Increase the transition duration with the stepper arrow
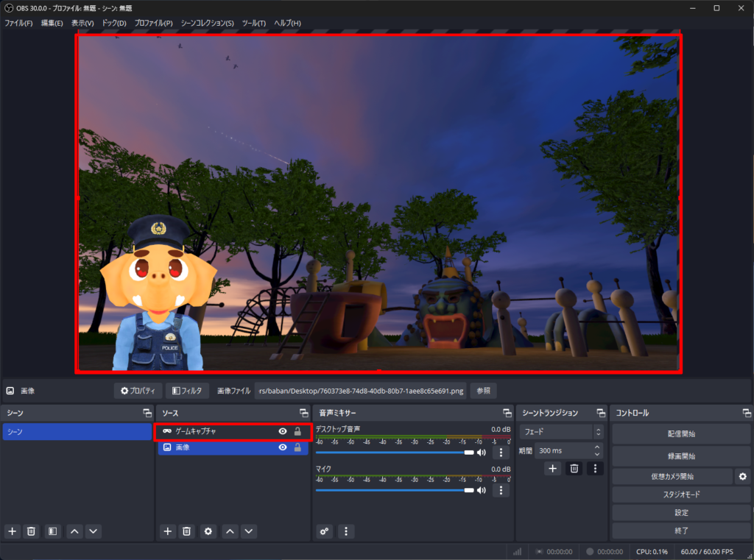The width and height of the screenshot is (754, 560). [x=597, y=447]
